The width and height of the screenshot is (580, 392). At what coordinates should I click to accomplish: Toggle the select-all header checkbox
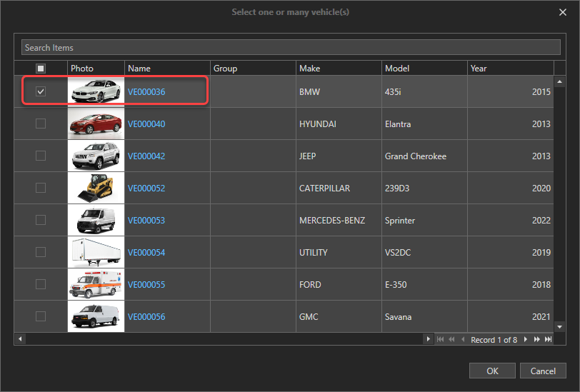click(x=41, y=69)
